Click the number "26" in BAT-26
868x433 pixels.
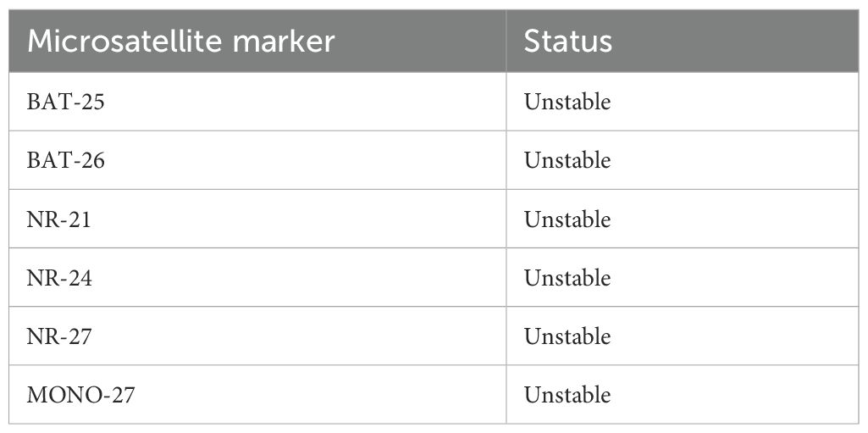click(x=92, y=160)
